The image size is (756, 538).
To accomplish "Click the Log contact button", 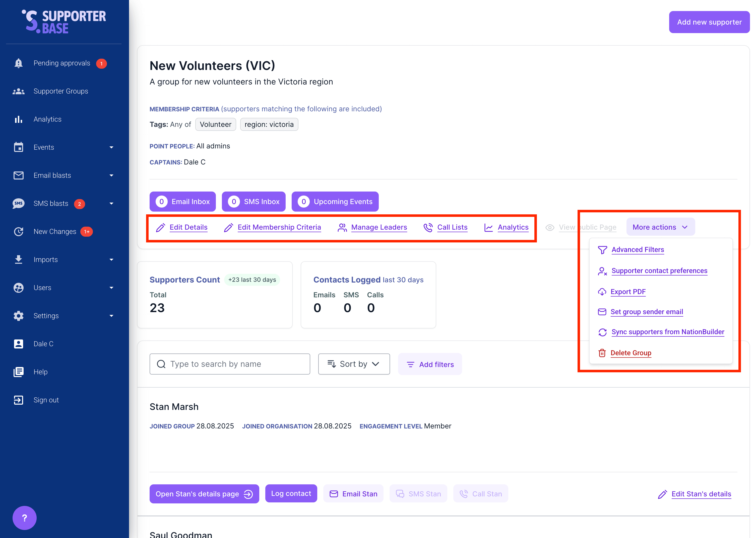I will [291, 494].
